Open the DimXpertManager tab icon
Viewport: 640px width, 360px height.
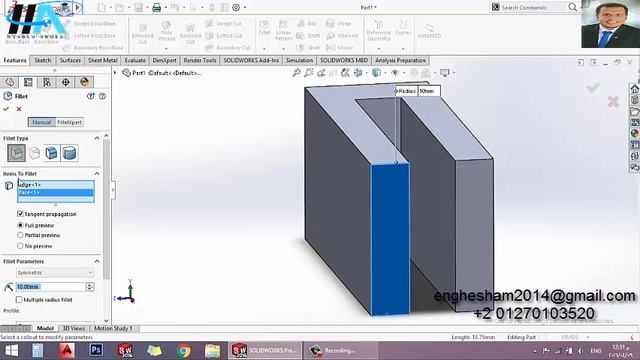[x=66, y=82]
